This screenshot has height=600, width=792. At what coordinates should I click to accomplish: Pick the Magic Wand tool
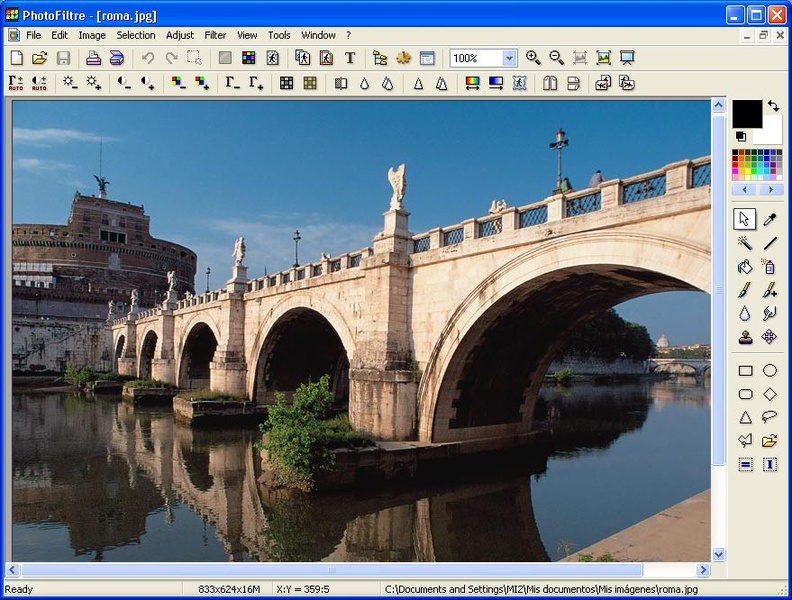click(x=745, y=243)
